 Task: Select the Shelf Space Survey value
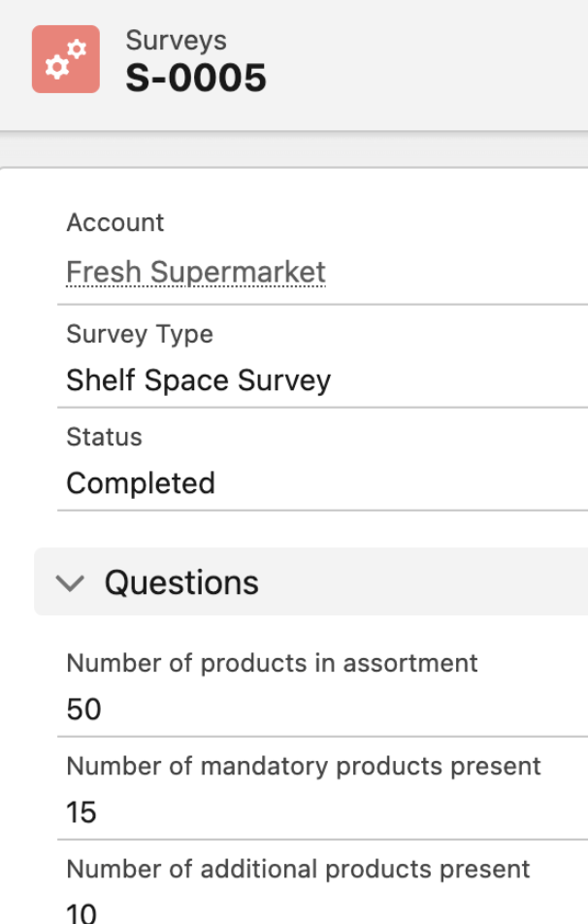(x=198, y=380)
